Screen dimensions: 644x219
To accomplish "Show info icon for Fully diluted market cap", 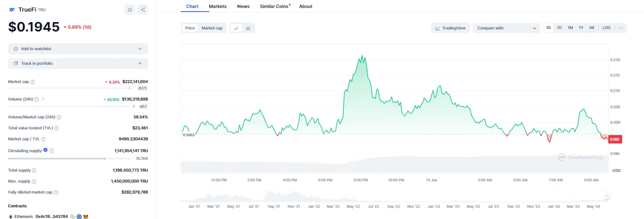I will [x=56, y=192].
